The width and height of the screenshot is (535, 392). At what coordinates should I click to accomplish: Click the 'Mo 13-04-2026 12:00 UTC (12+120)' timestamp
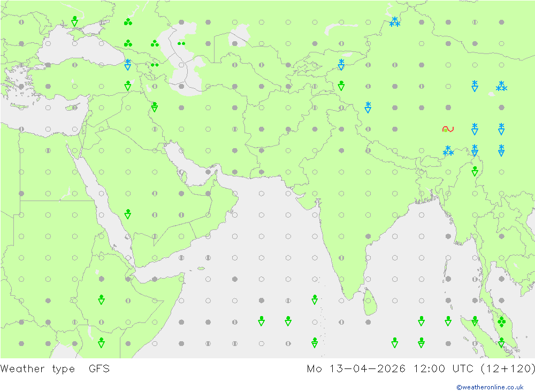(421, 369)
